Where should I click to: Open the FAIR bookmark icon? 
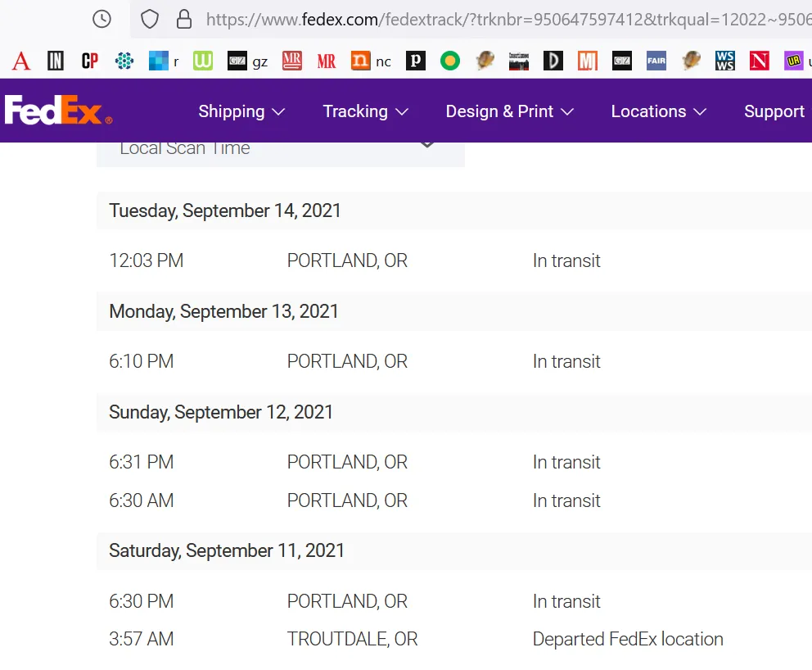click(656, 60)
